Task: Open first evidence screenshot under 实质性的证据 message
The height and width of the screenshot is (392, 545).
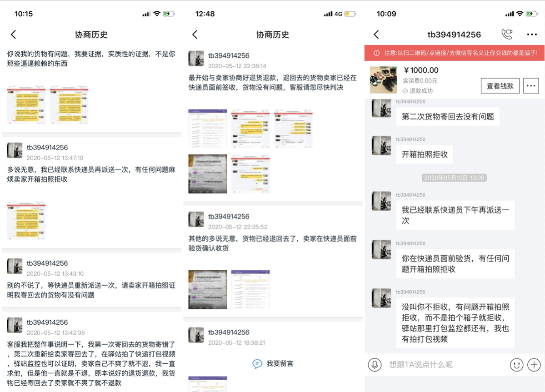Action: click(x=26, y=105)
